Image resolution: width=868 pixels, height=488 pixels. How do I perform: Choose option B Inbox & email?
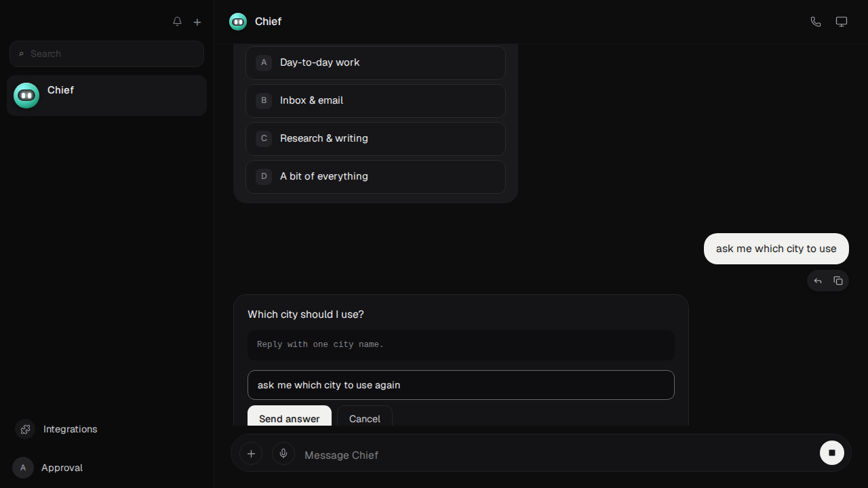[x=376, y=101]
